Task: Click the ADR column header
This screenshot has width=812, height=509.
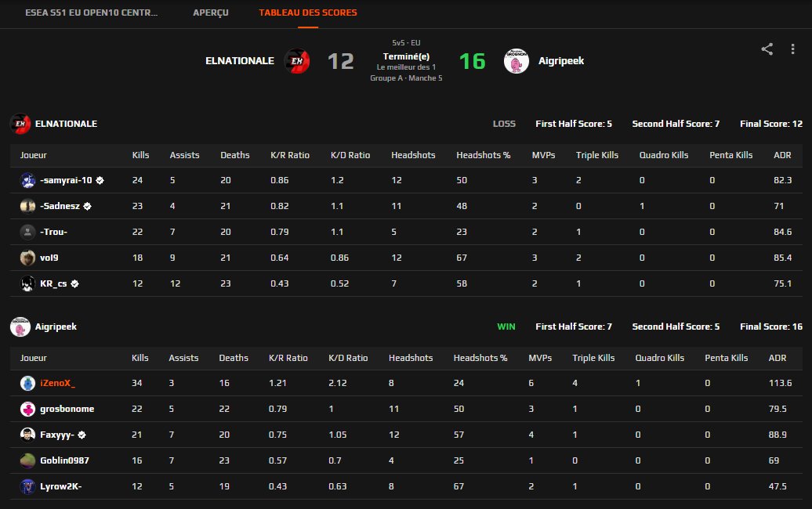Action: click(x=782, y=155)
